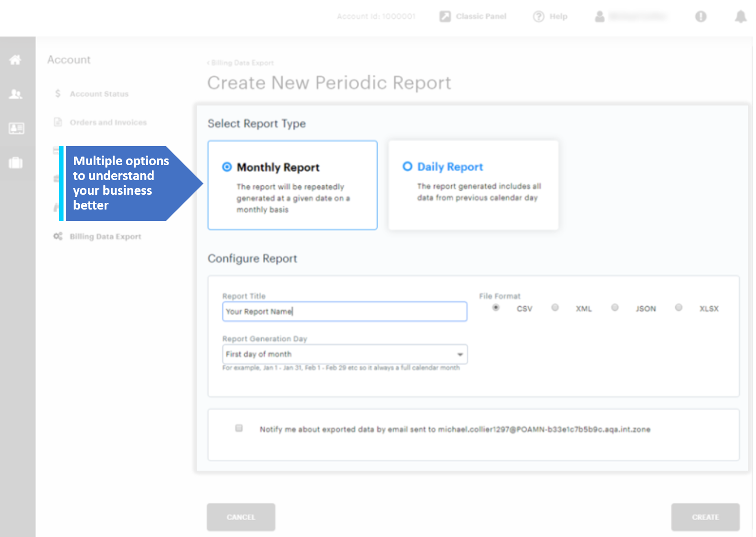Click the document icon beside Orders and Invoices
The width and height of the screenshot is (756, 537).
tap(58, 122)
